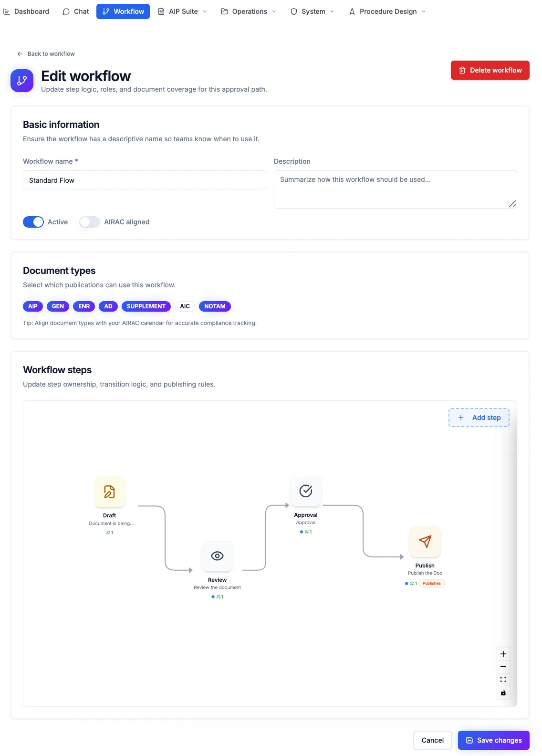Expand the Procedure Design menu
This screenshot has width=542, height=756.
pos(387,11)
